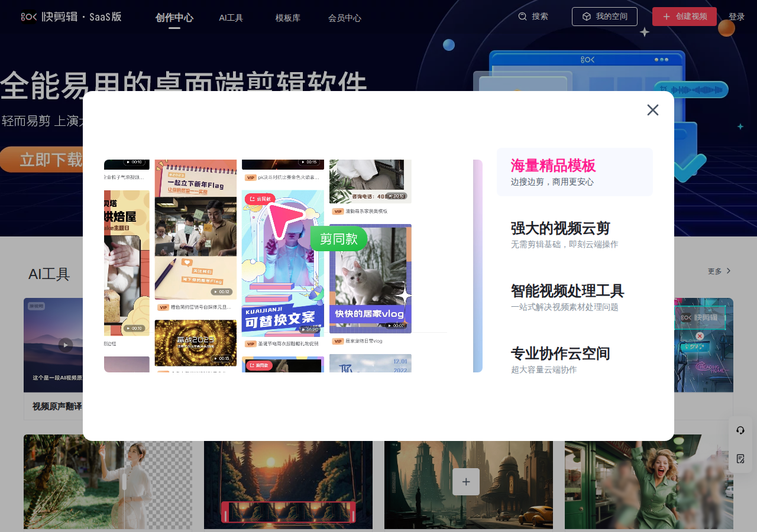757x532 pixels.
Task: Open the 快快的居家vlog template thumbnail
Action: click(x=370, y=278)
